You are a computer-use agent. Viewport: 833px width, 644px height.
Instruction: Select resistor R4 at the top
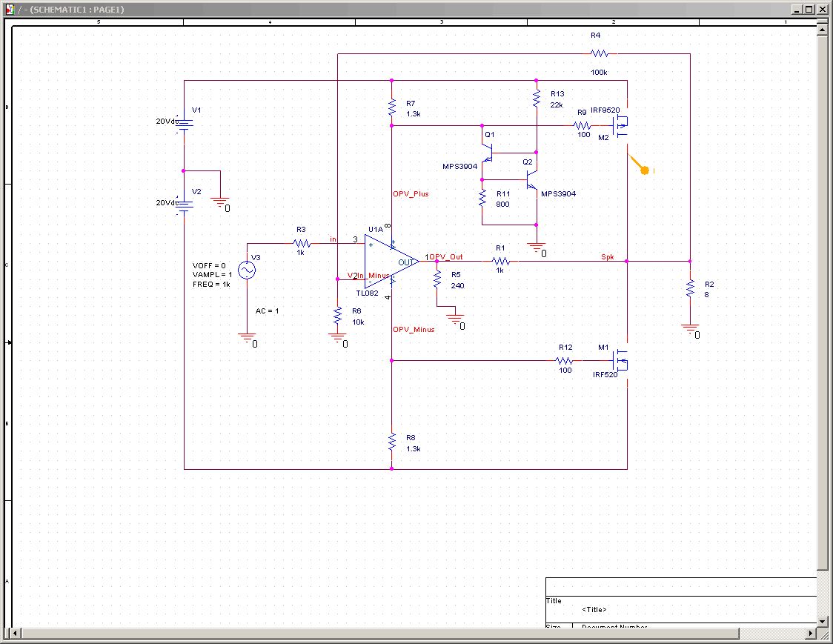click(x=600, y=53)
